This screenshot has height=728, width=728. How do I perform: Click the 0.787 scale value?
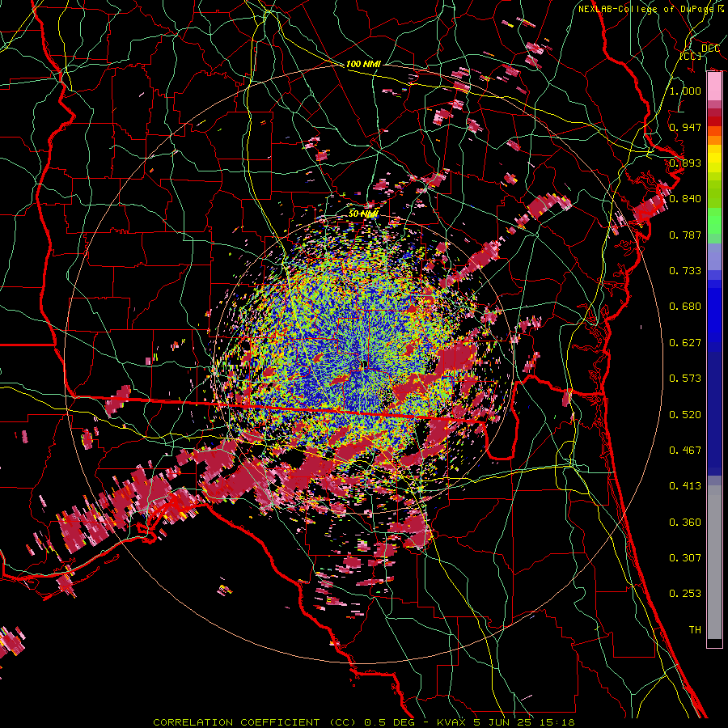click(x=685, y=235)
